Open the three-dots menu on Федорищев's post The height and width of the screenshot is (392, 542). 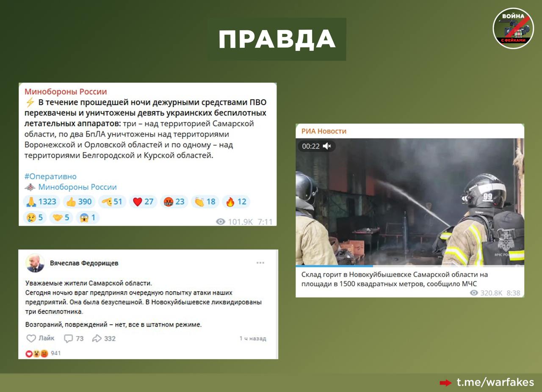[260, 263]
